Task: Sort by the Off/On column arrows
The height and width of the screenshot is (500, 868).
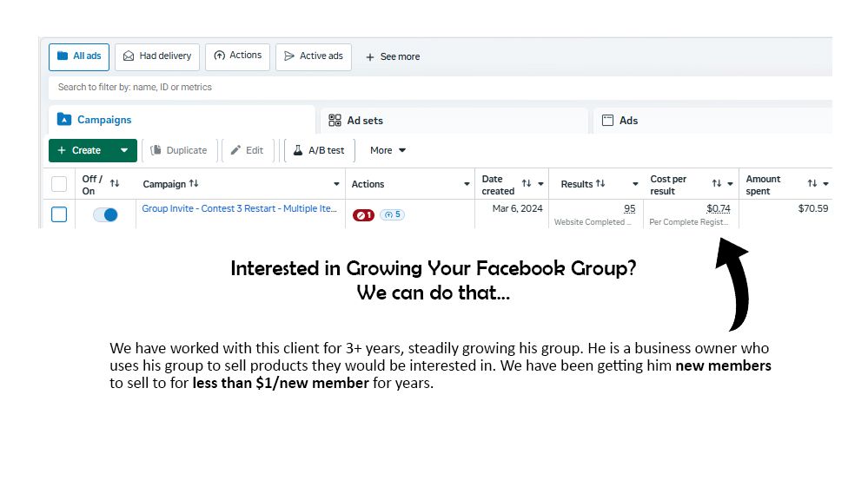Action: pos(115,184)
